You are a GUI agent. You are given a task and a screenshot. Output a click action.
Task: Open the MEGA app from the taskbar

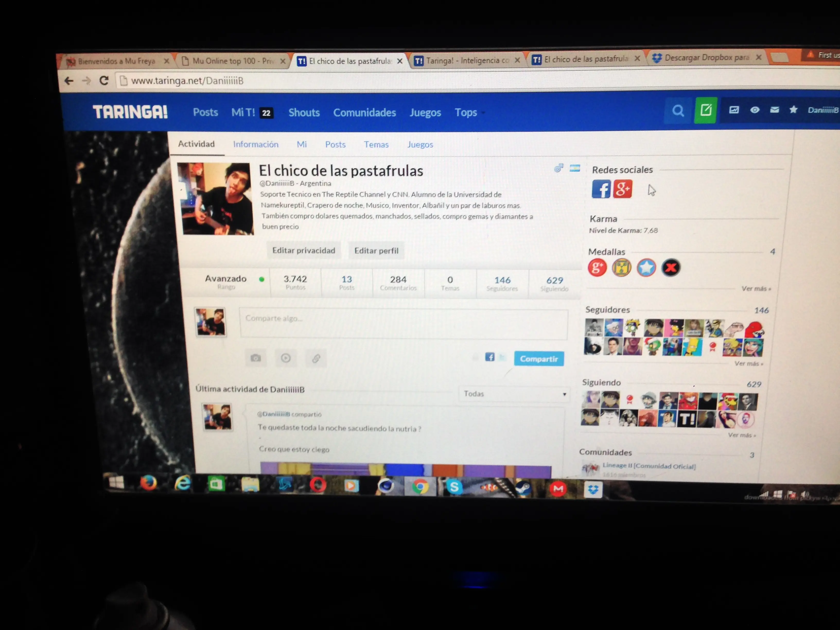558,488
